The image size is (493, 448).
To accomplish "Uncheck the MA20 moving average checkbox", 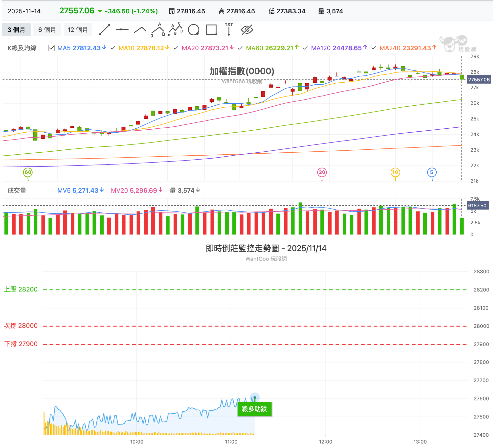I will tap(176, 48).
